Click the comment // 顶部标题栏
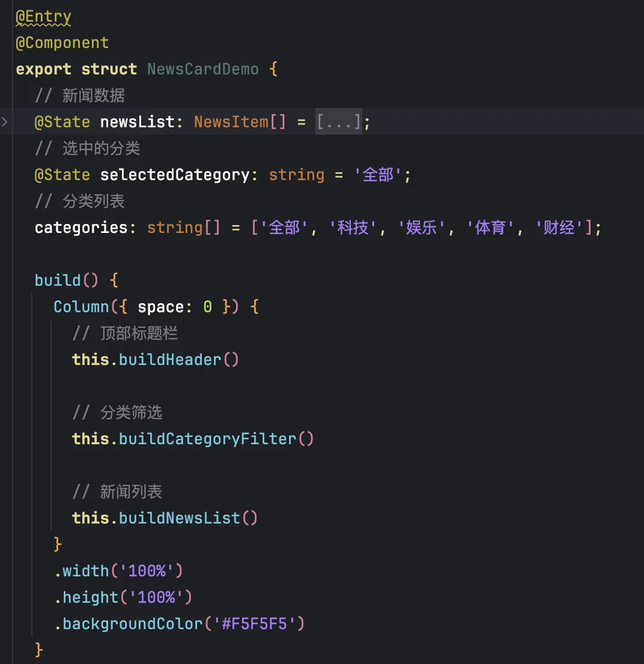Viewport: 644px width, 664px height. [125, 333]
